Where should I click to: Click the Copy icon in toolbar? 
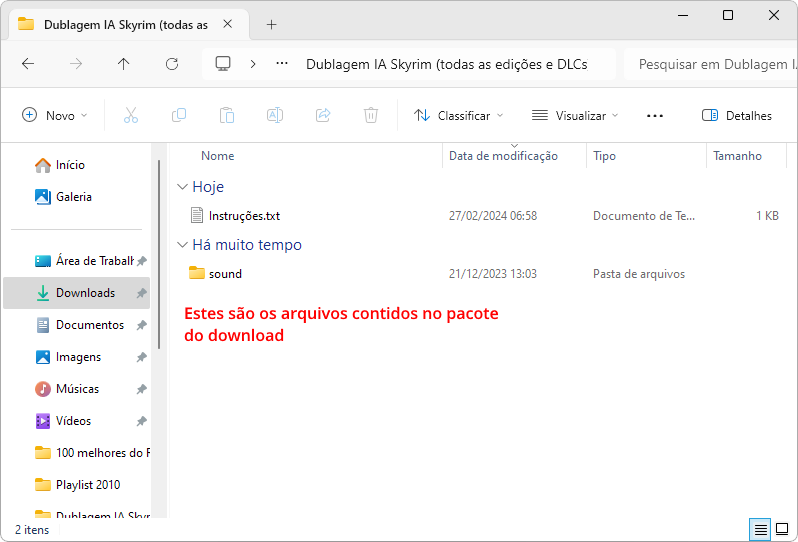pyautogui.click(x=179, y=116)
